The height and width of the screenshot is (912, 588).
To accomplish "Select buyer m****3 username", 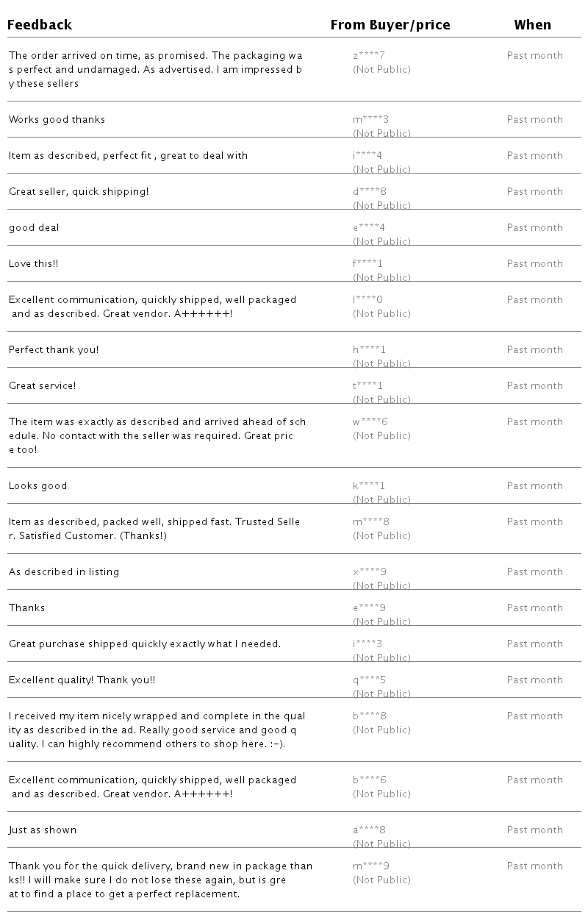I will coord(370,120).
